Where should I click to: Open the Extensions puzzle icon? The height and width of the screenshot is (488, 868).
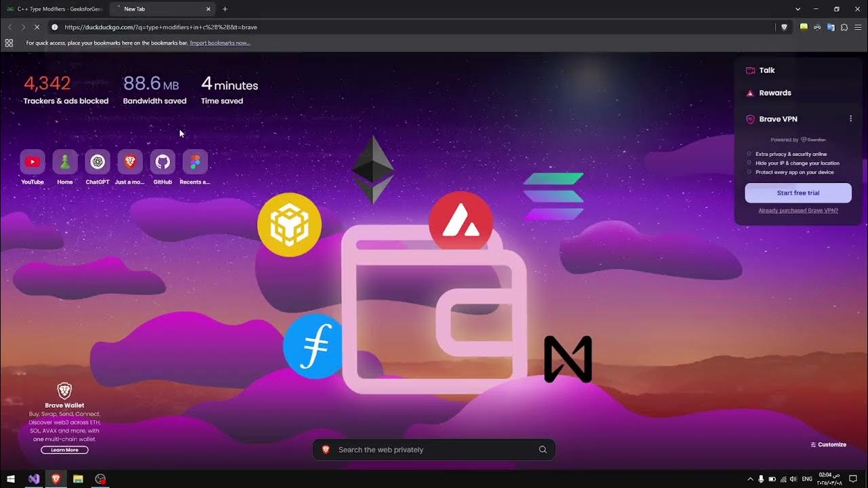[x=844, y=27]
